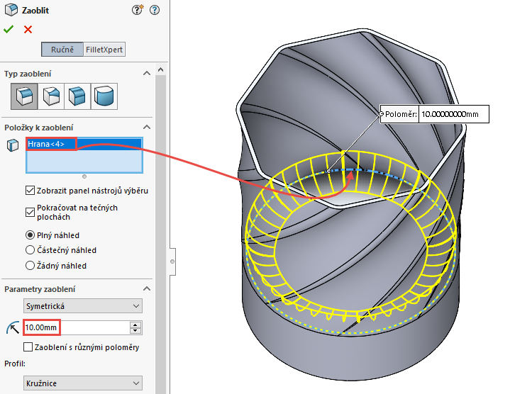Screen dimensions: 532x394
Task: Open the Zaoblit help question icon
Action: coord(155,10)
